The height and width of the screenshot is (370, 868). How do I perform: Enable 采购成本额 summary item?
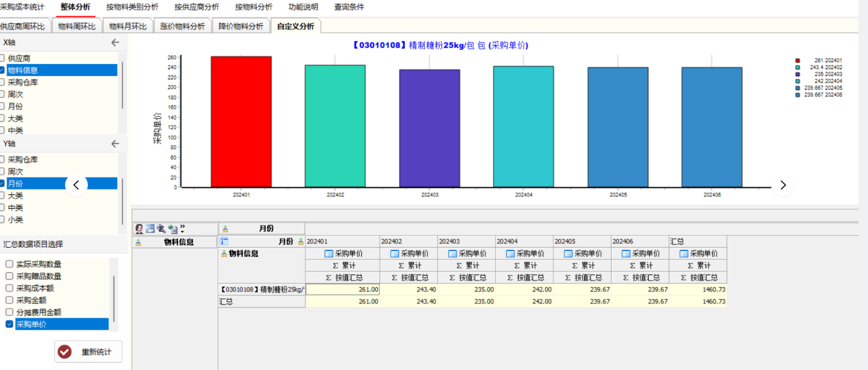[9, 288]
